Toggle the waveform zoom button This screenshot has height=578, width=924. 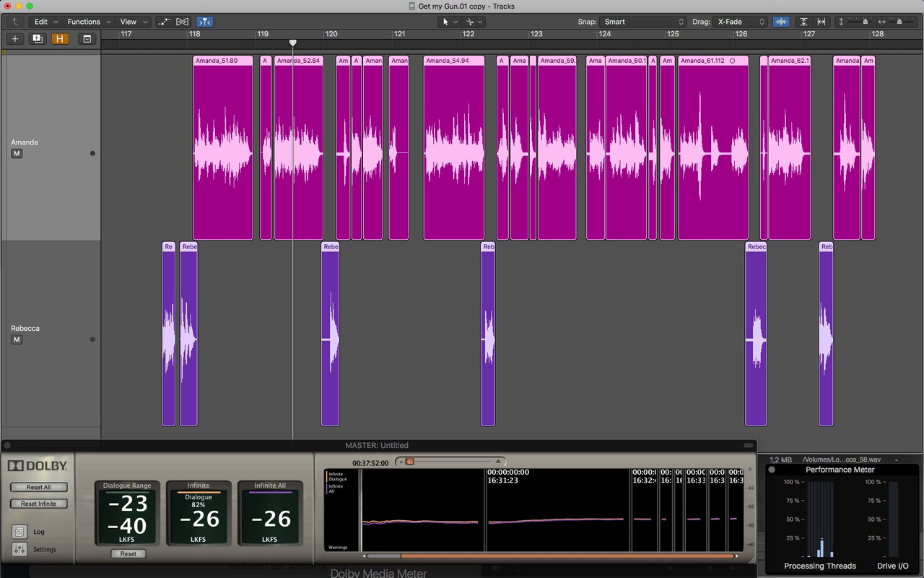[x=781, y=22]
